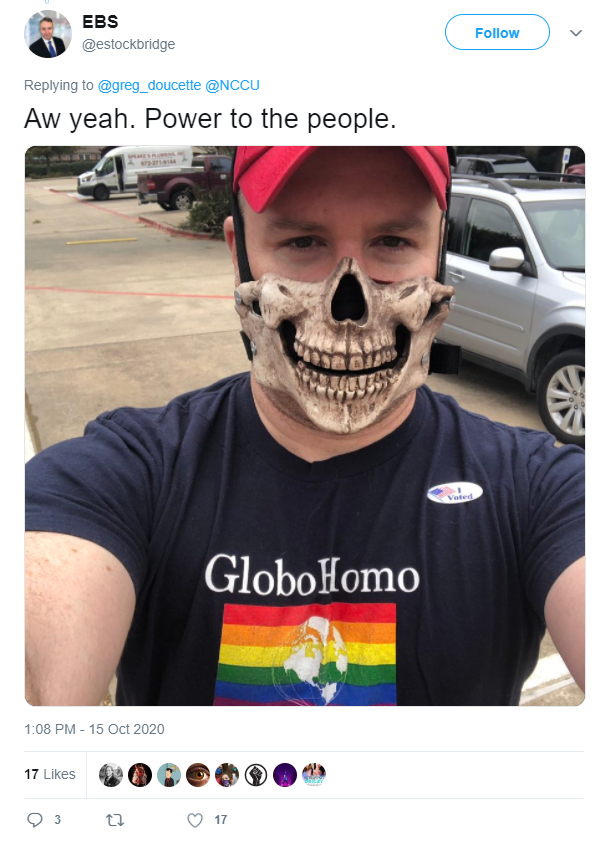Open the purple avatar in likes row
The width and height of the screenshot is (609, 845).
pos(285,775)
